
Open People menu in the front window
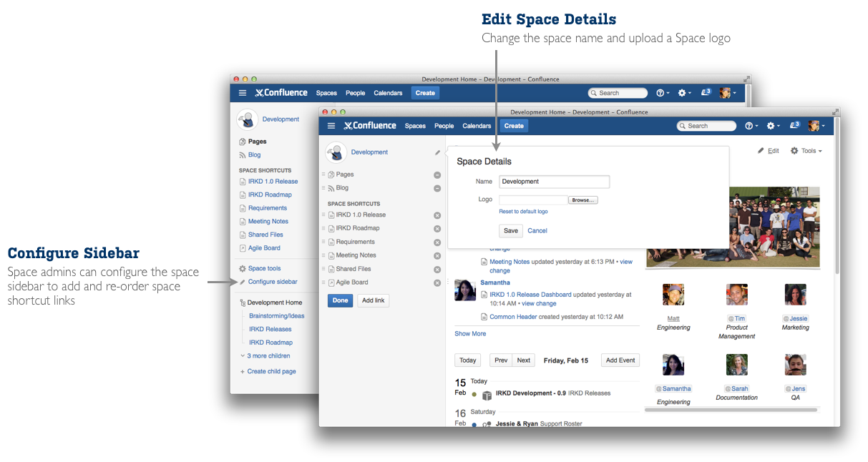444,126
